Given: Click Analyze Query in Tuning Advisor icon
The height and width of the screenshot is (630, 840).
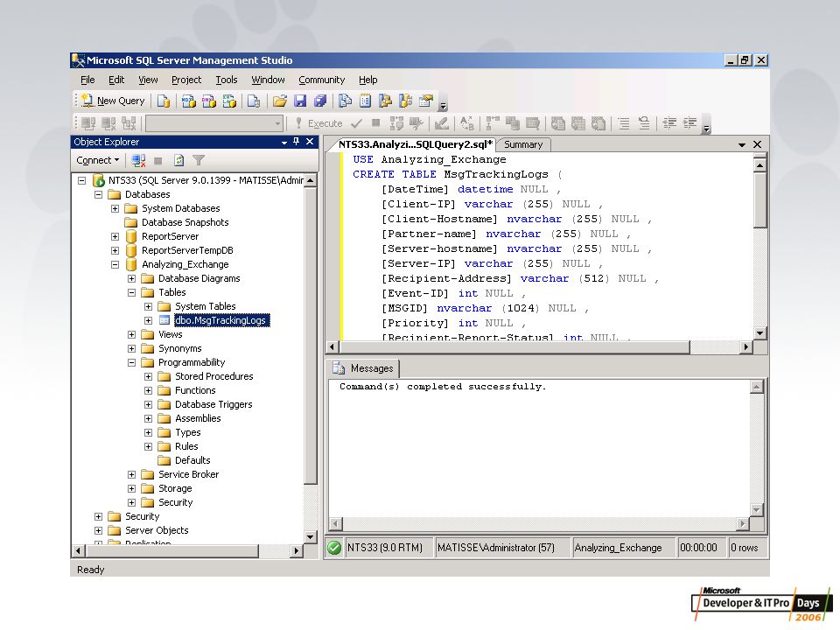Looking at the screenshot, I should pos(416,123).
